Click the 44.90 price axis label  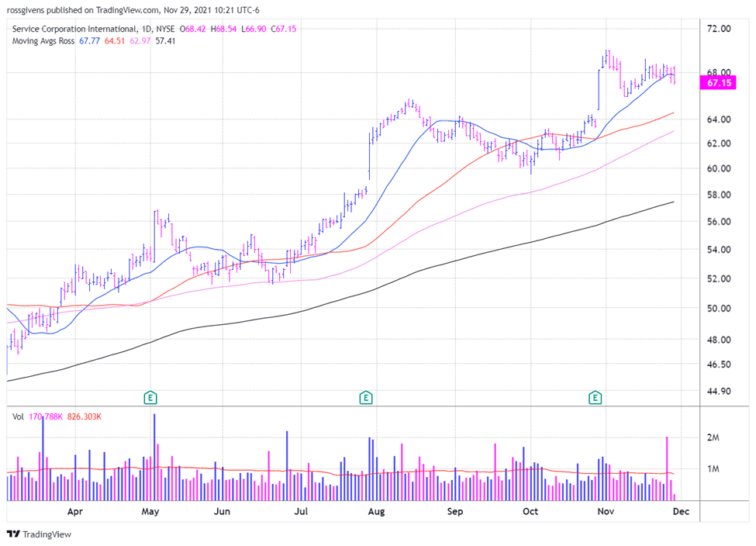coord(719,392)
